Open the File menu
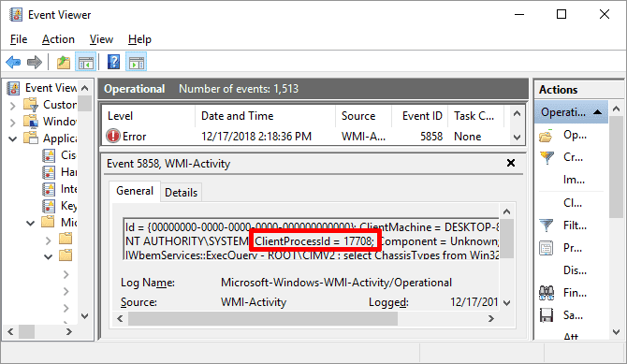This screenshot has height=364, width=627. [x=19, y=39]
